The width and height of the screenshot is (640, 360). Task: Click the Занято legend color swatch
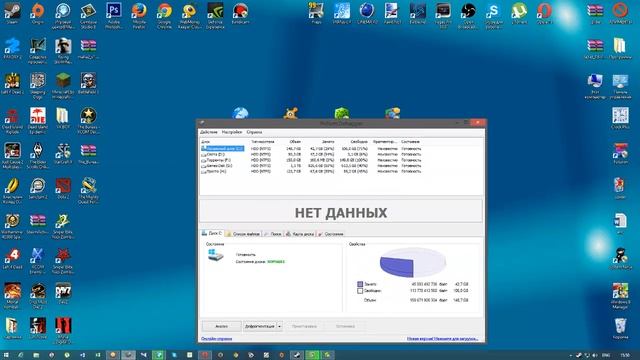coord(360,284)
